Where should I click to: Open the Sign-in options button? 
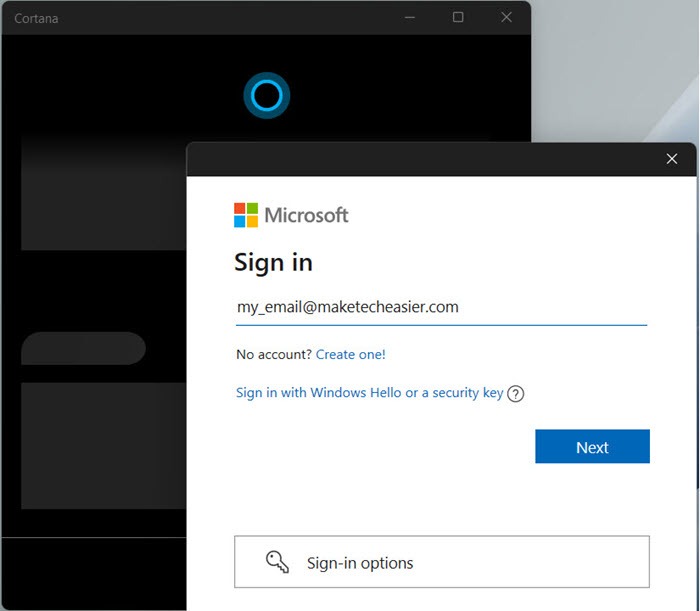(441, 562)
